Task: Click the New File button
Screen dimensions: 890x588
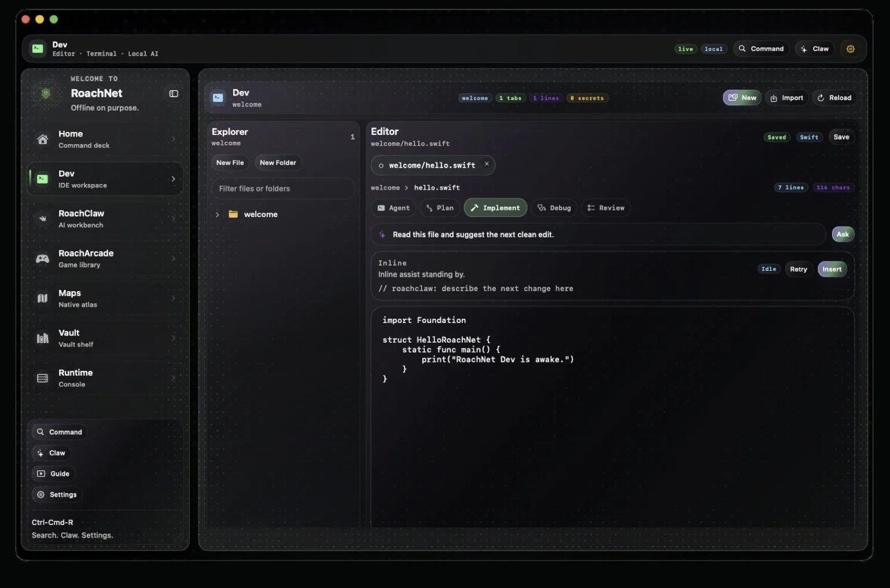Action: 230,163
